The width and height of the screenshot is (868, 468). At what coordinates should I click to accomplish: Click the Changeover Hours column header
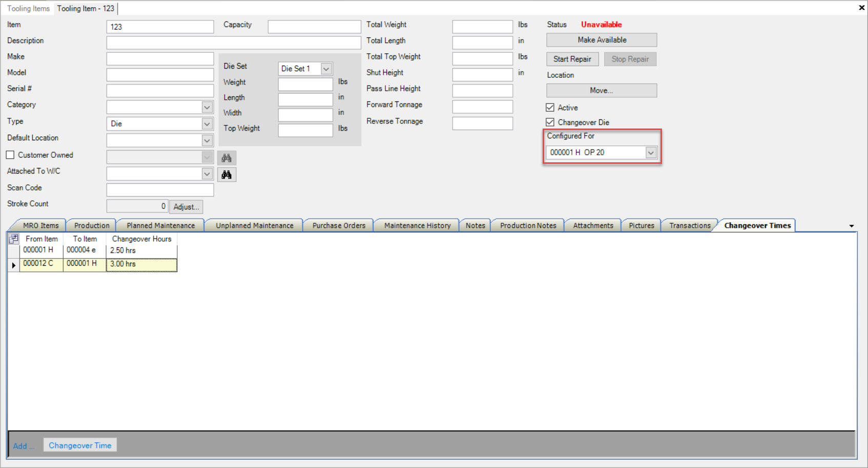point(141,239)
